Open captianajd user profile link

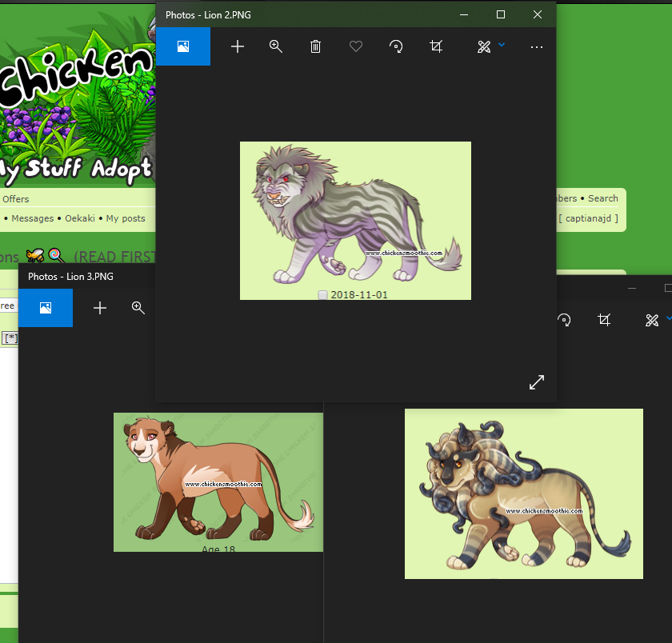[x=589, y=218]
